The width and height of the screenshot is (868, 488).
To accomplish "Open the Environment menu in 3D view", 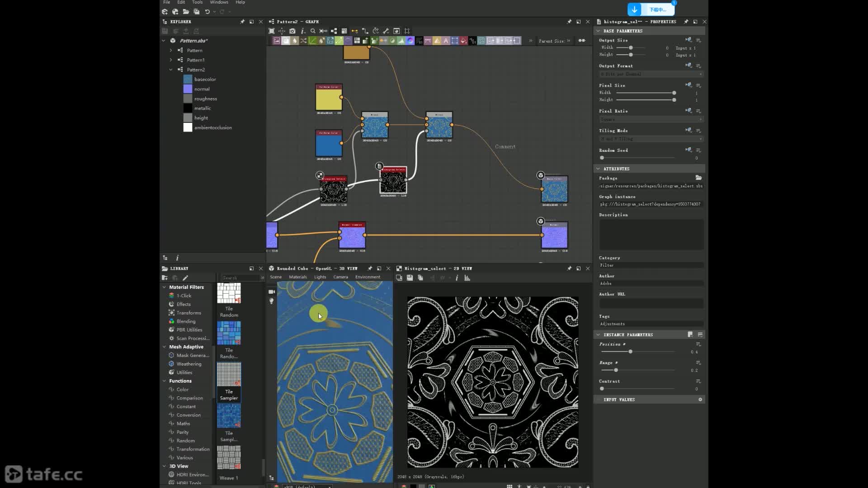I will [x=368, y=277].
